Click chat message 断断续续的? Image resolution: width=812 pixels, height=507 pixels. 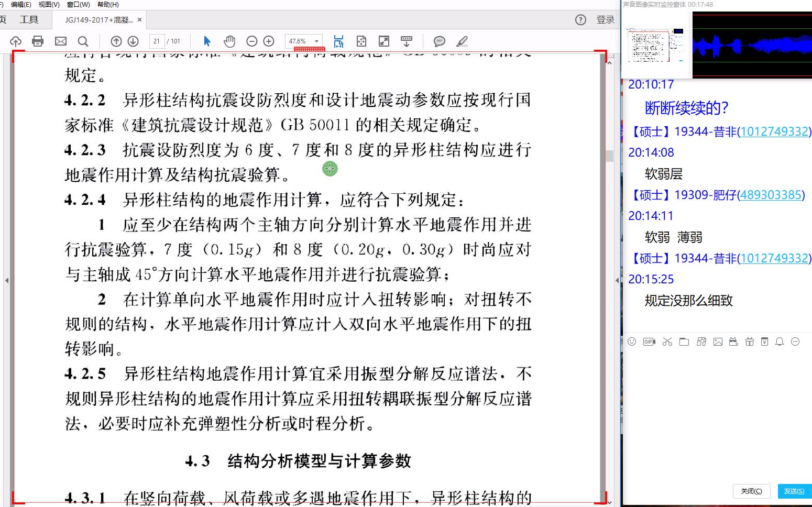[686, 108]
